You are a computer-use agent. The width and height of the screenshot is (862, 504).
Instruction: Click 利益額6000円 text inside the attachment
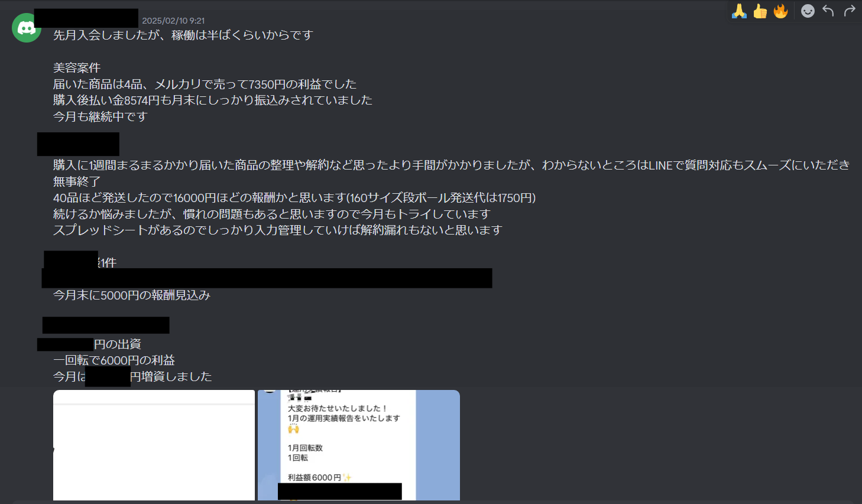pyautogui.click(x=315, y=477)
